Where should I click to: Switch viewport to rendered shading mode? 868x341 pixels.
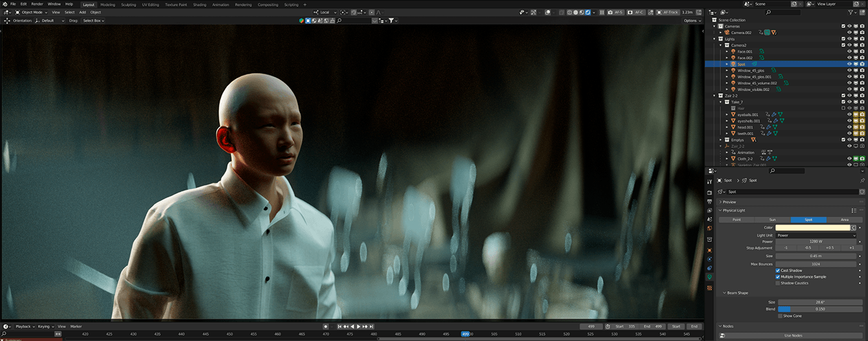coord(588,12)
